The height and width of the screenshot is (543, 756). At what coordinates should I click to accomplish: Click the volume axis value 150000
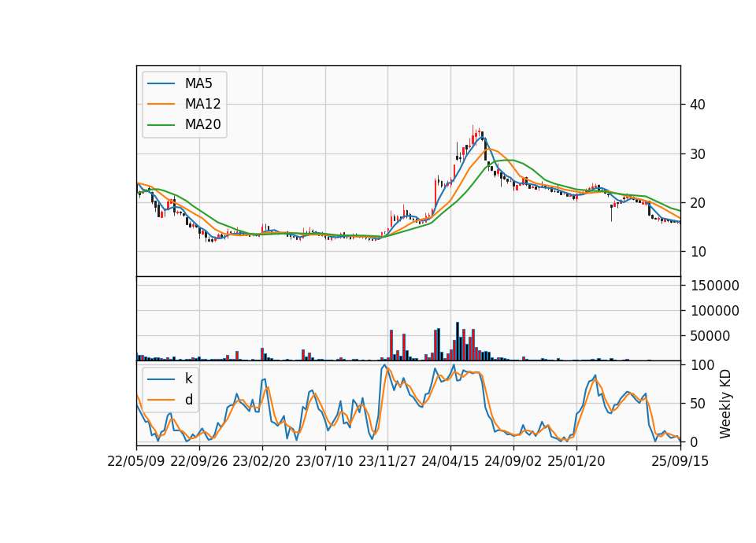[x=714, y=286]
